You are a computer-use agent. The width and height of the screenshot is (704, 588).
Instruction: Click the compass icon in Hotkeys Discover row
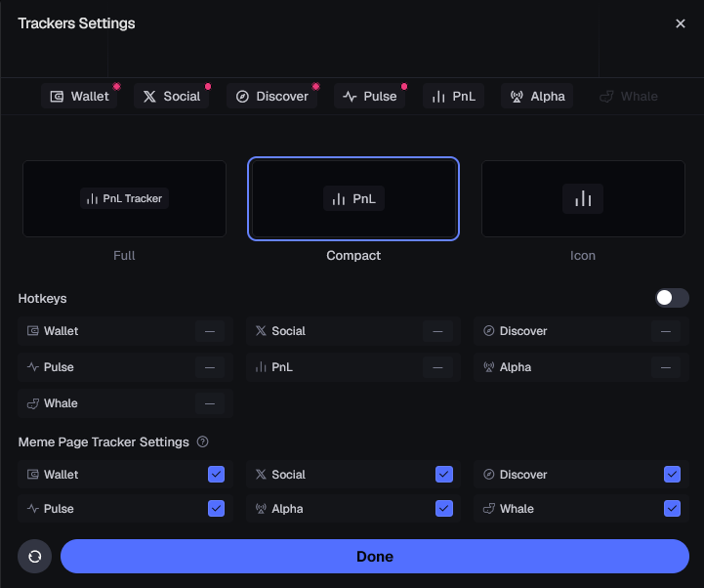(x=489, y=331)
